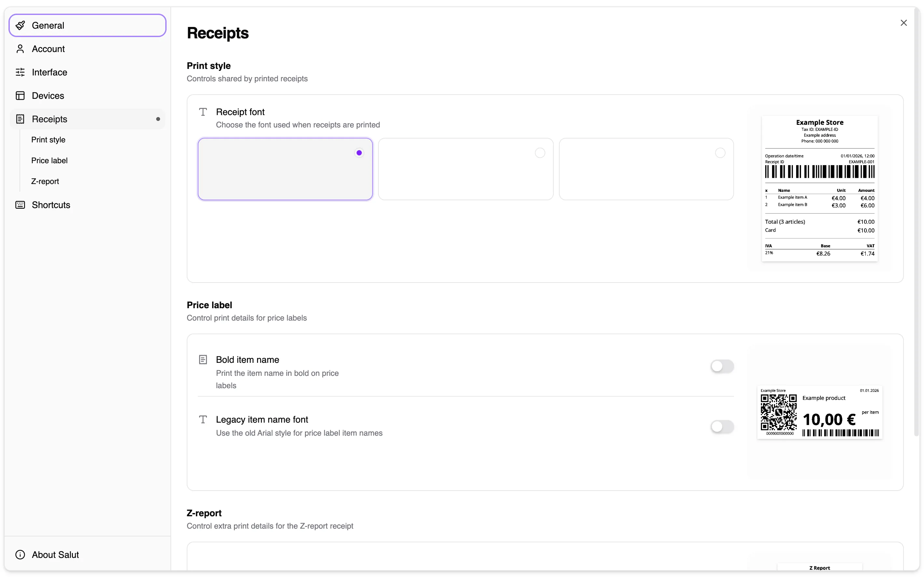Open the General settings section
The image size is (924, 580).
click(88, 25)
